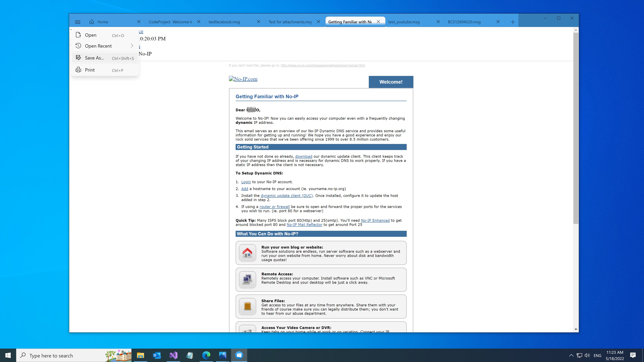644x362 pixels.
Task: Click the hamburger menu icon
Action: 77,22
